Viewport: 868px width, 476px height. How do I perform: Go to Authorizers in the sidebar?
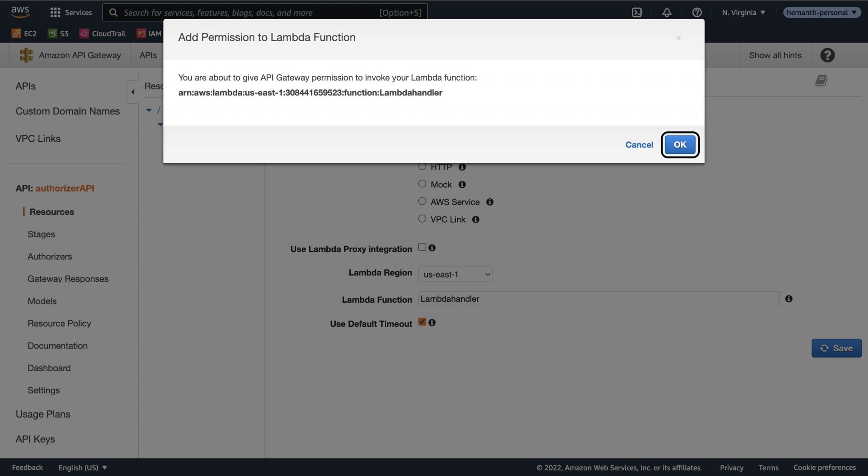pos(50,256)
